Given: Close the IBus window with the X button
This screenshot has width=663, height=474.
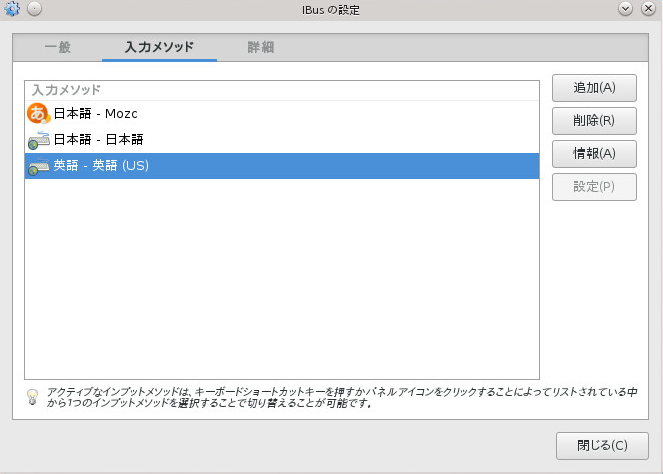Looking at the screenshot, I should click(648, 9).
